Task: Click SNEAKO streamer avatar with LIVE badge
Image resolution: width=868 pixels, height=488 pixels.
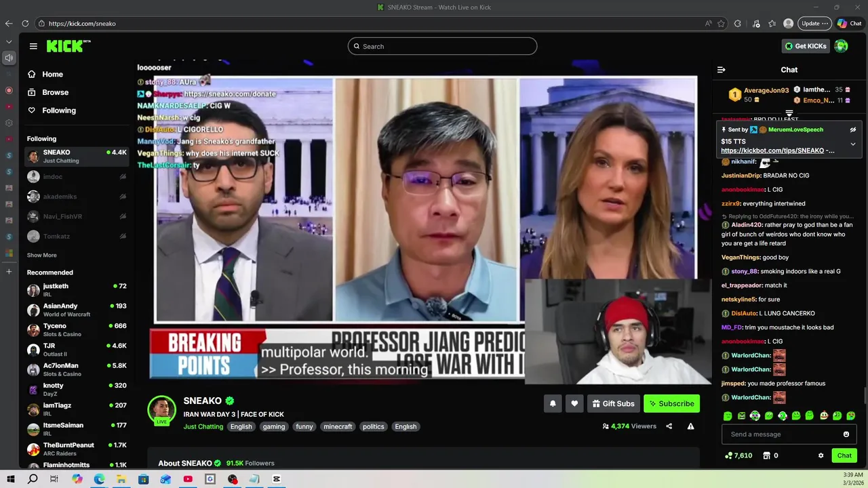Action: coord(162,410)
